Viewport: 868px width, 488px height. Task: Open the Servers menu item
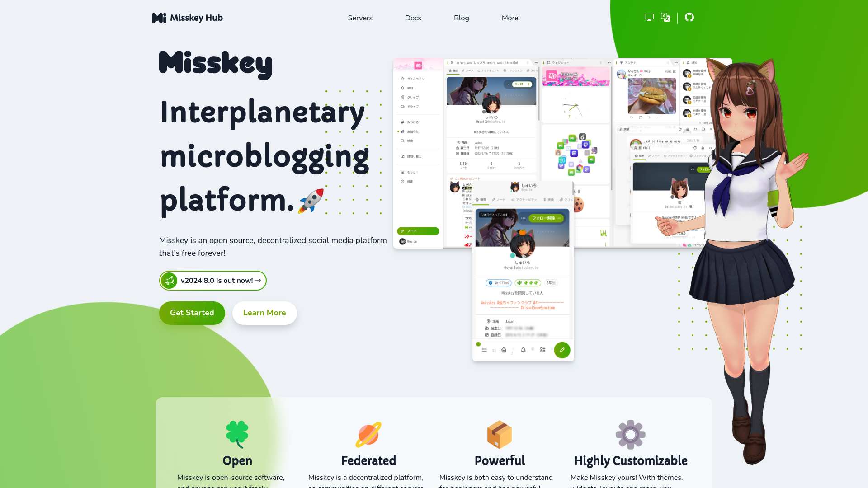[x=359, y=18]
